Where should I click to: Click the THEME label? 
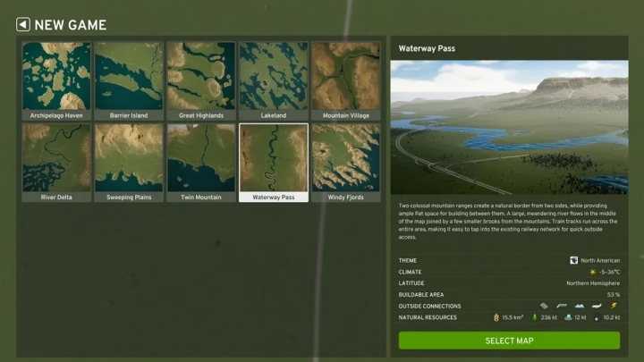point(408,260)
